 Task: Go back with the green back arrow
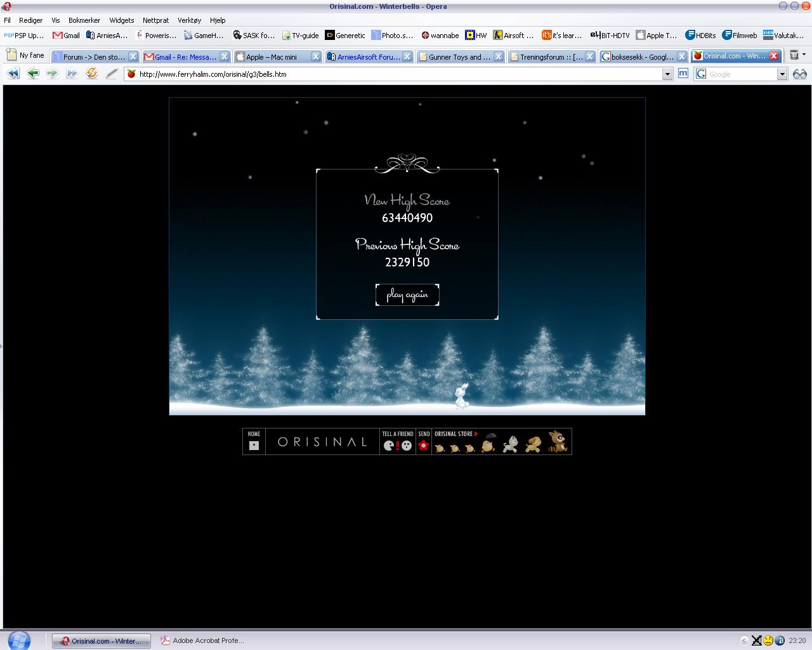(x=33, y=74)
